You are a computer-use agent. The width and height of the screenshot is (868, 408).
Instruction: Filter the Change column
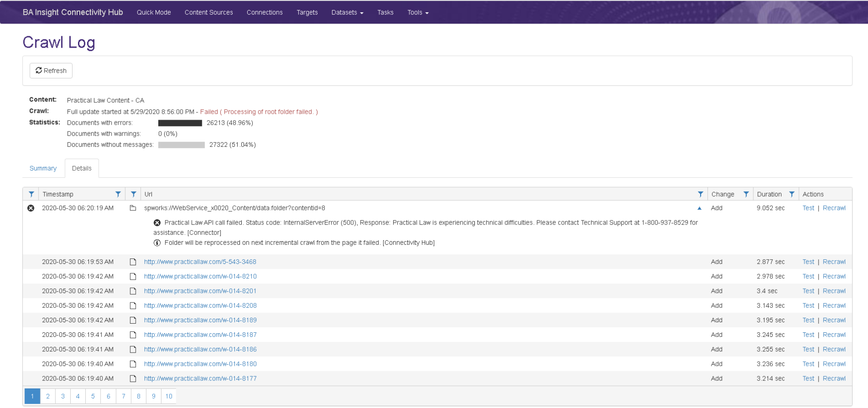746,194
